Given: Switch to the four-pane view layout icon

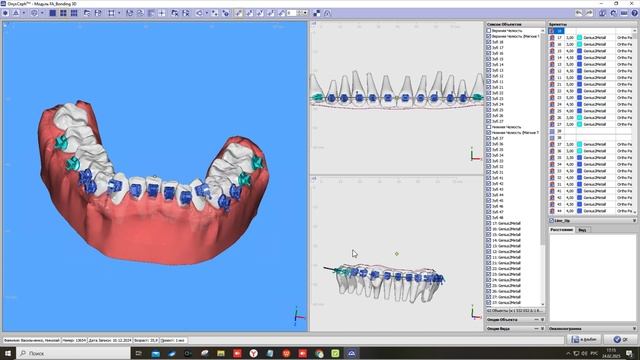Looking at the screenshot, I should point(63,13).
